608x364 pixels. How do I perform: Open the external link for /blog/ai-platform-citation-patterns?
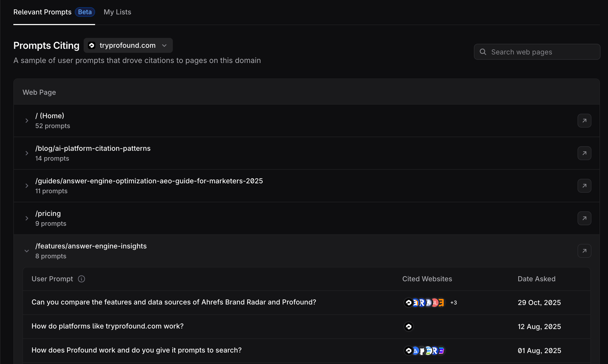[x=584, y=153]
